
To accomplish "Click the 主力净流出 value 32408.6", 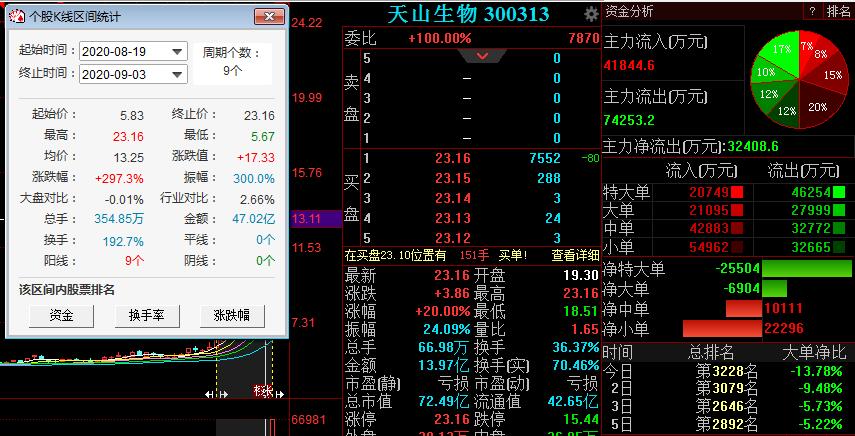I will tap(753, 147).
